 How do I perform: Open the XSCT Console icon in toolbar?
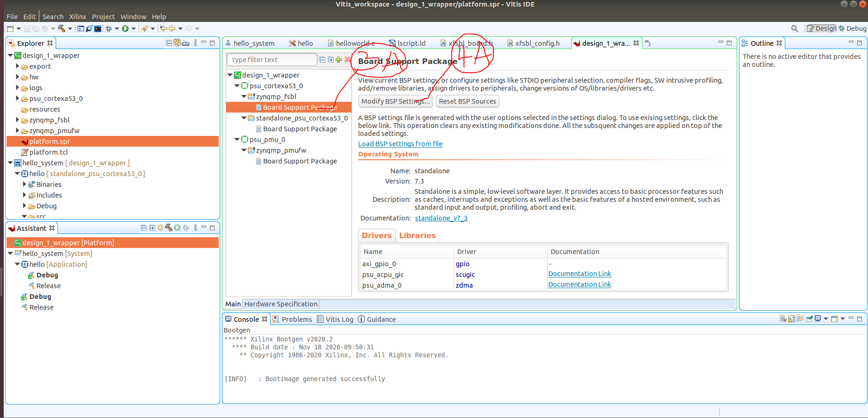click(x=81, y=28)
